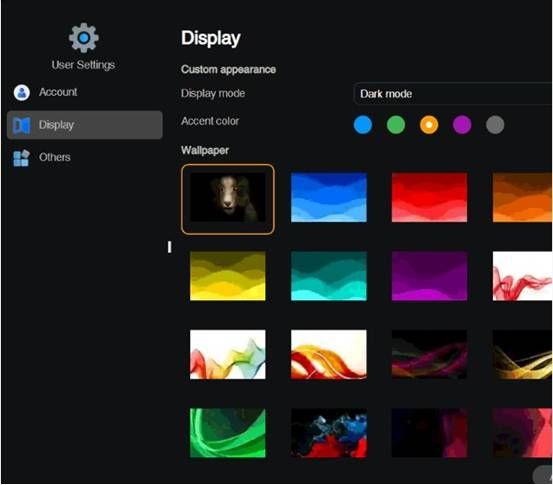Choose the rainbow smoke wallpaper on white
This screenshot has height=485, width=553.
click(x=228, y=354)
